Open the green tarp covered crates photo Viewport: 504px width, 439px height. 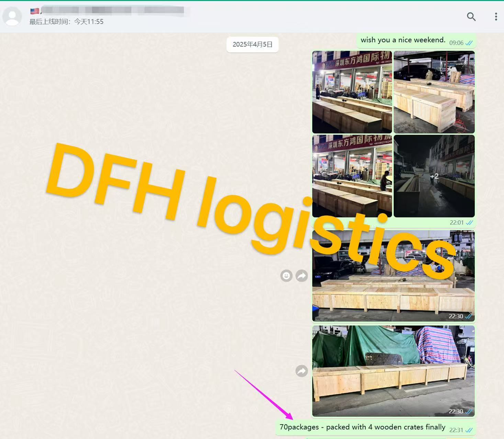393,371
